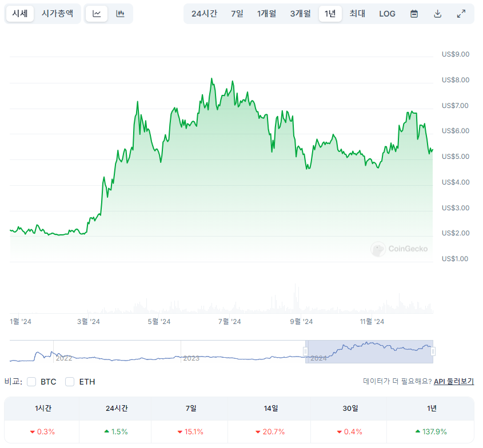Expand chart to fullscreen
The height and width of the screenshot is (448, 483).
(x=461, y=14)
